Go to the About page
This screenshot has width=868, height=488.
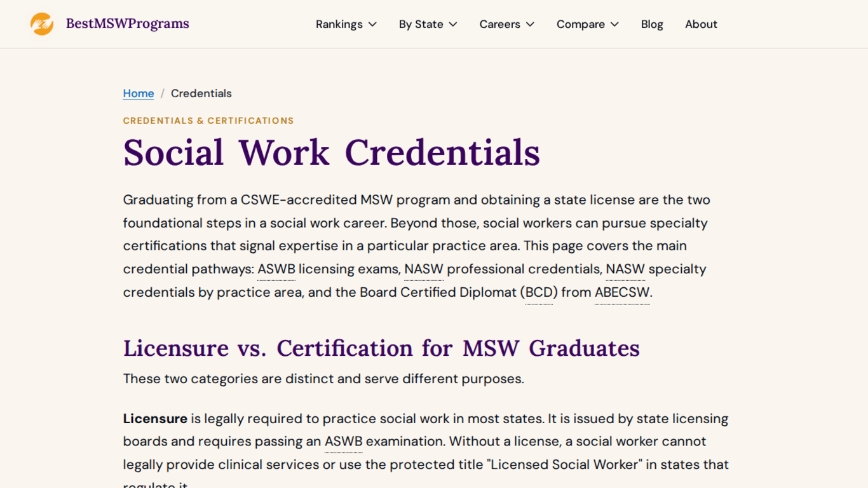tap(701, 24)
